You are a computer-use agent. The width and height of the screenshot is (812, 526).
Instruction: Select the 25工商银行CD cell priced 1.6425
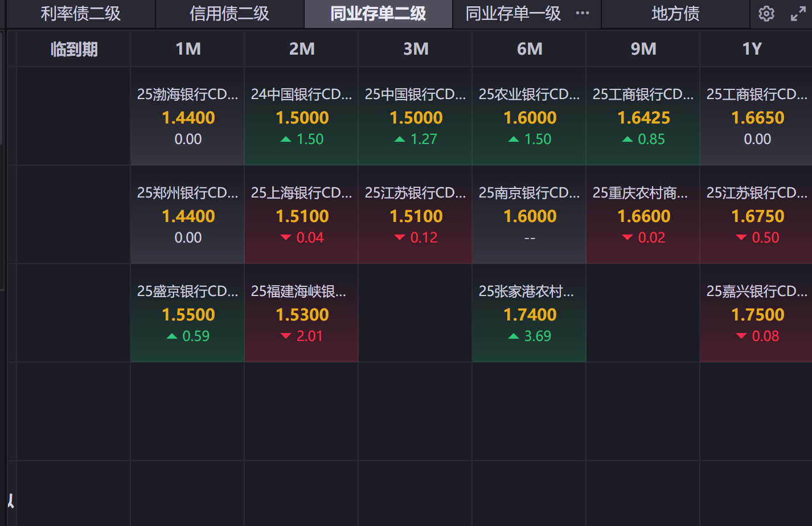(643, 117)
